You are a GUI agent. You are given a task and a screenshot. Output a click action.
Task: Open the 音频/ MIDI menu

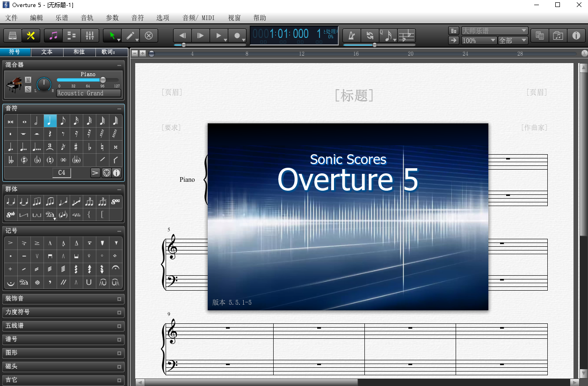199,18
